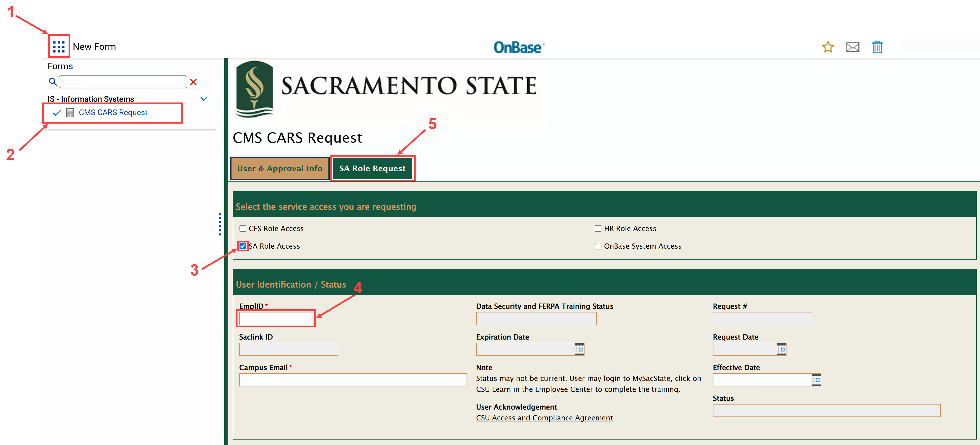Click the Request # field
This screenshot has width=980, height=445.
tap(762, 318)
